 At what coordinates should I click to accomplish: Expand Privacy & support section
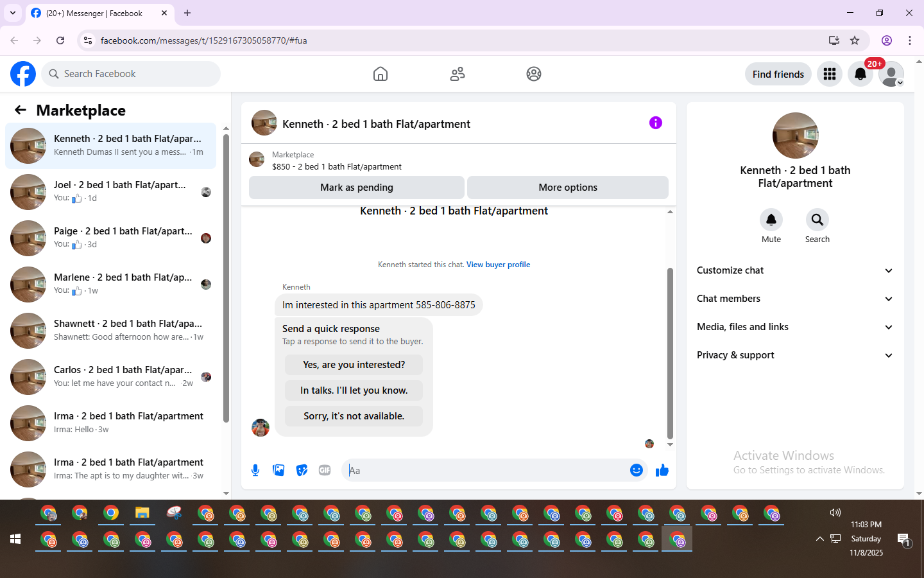click(795, 355)
